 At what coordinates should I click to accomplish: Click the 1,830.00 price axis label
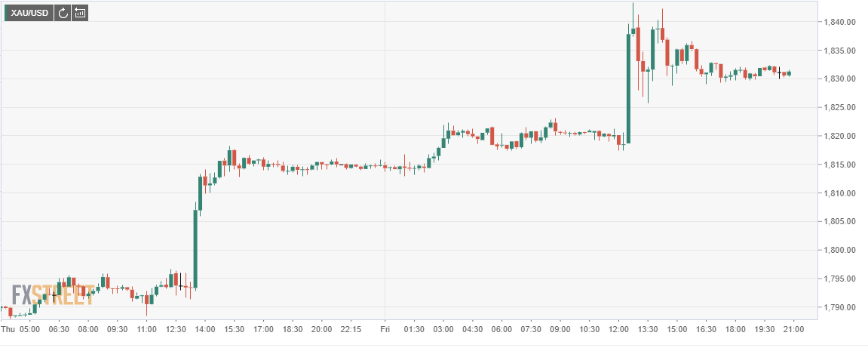(839, 79)
